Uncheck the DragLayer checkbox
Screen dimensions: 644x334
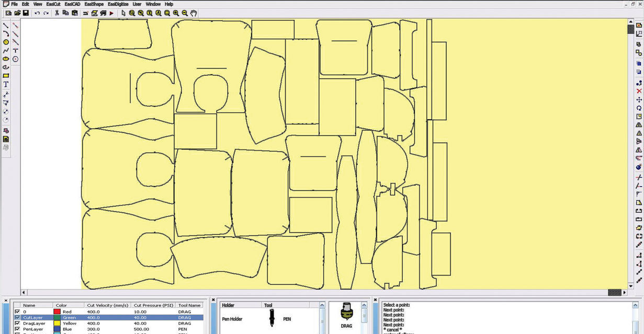point(17,323)
